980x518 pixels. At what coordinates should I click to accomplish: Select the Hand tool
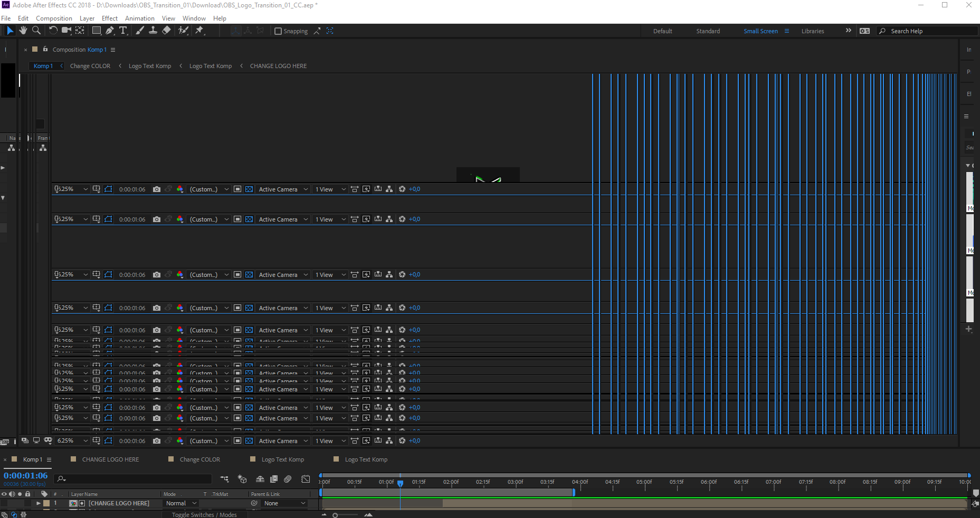23,31
